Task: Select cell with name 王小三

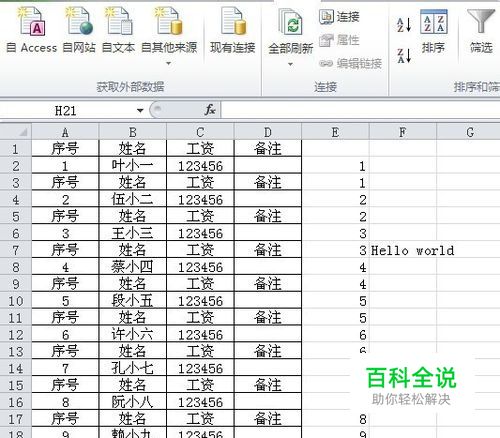Action: [x=133, y=233]
